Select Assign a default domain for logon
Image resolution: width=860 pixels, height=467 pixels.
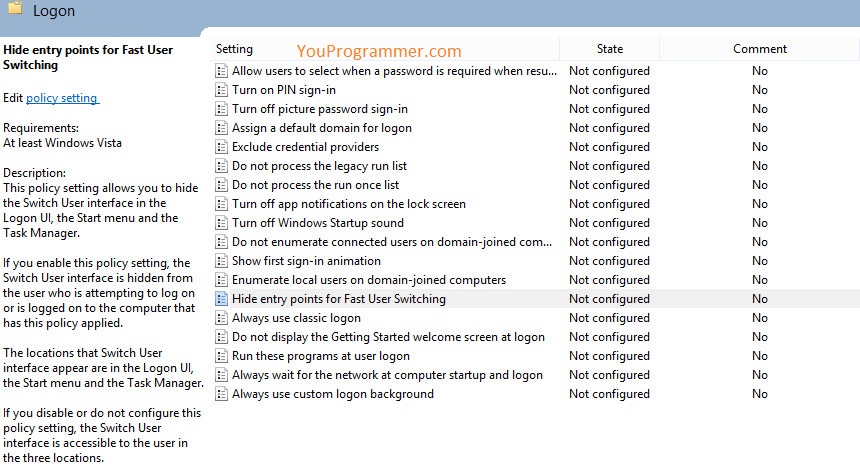click(x=321, y=128)
